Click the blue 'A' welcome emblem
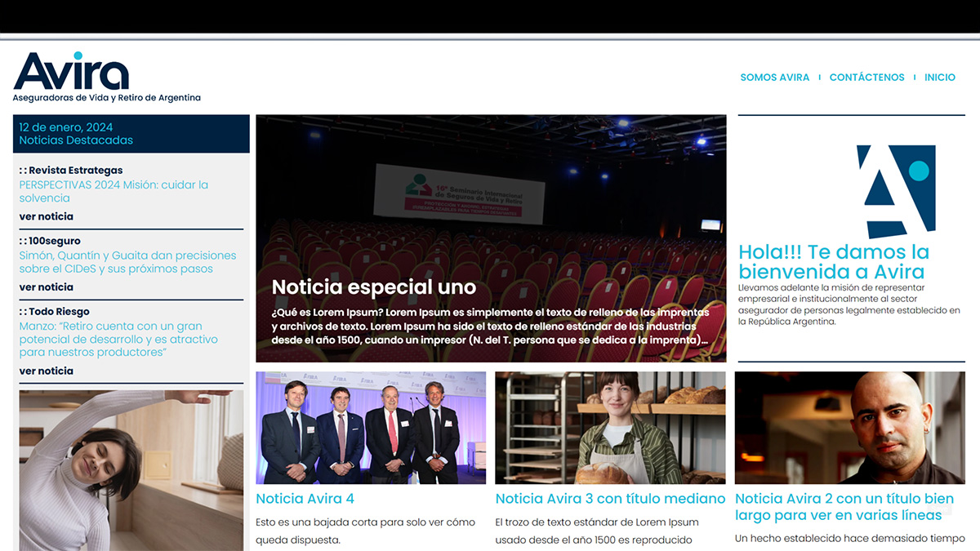Image resolution: width=980 pixels, height=551 pixels. [895, 191]
